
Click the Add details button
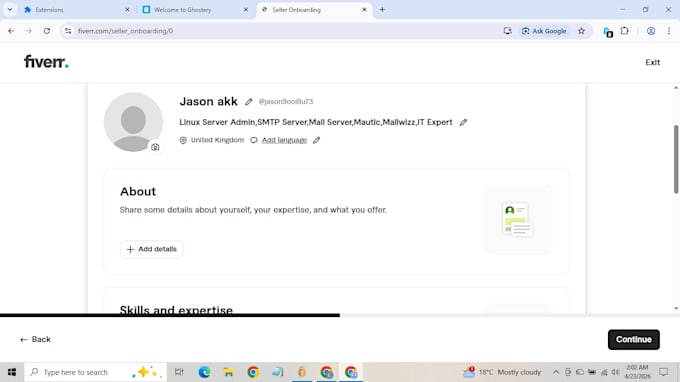click(x=151, y=249)
